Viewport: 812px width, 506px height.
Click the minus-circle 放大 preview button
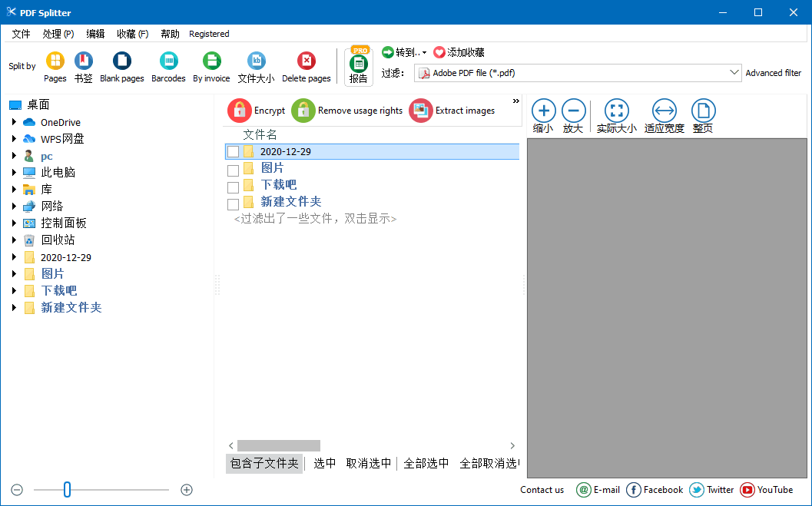574,111
